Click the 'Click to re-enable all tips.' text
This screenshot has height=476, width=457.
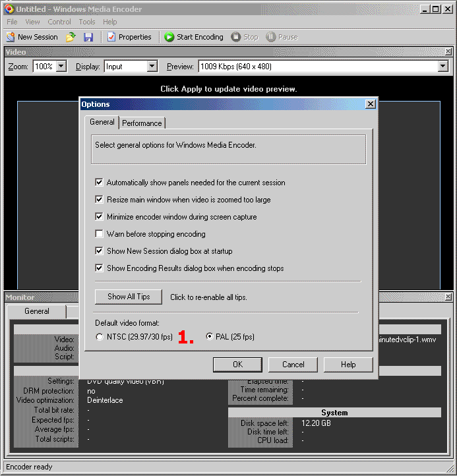click(208, 297)
